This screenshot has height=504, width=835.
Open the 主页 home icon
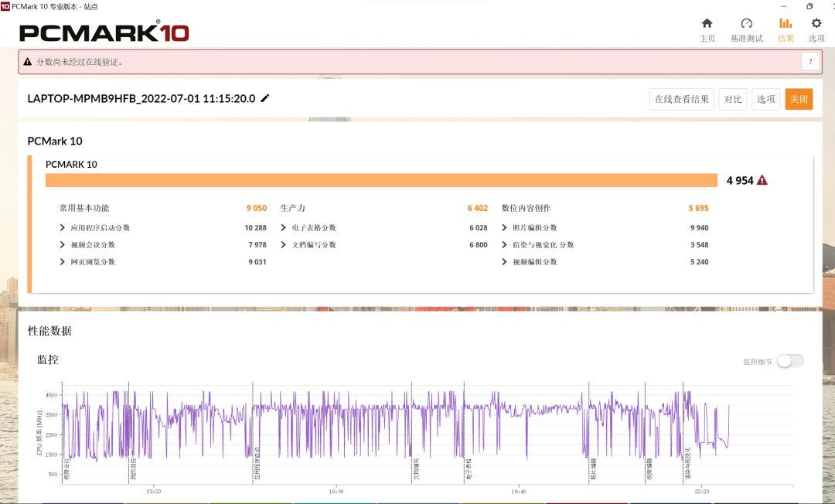[x=707, y=23]
